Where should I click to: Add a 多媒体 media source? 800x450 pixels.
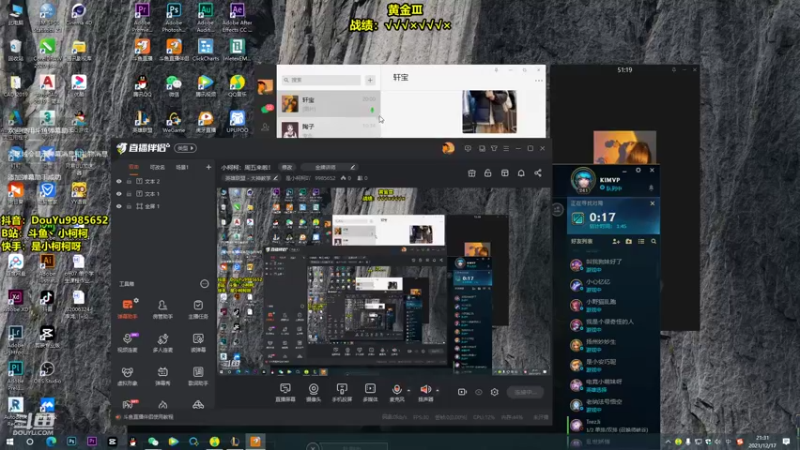370,392
